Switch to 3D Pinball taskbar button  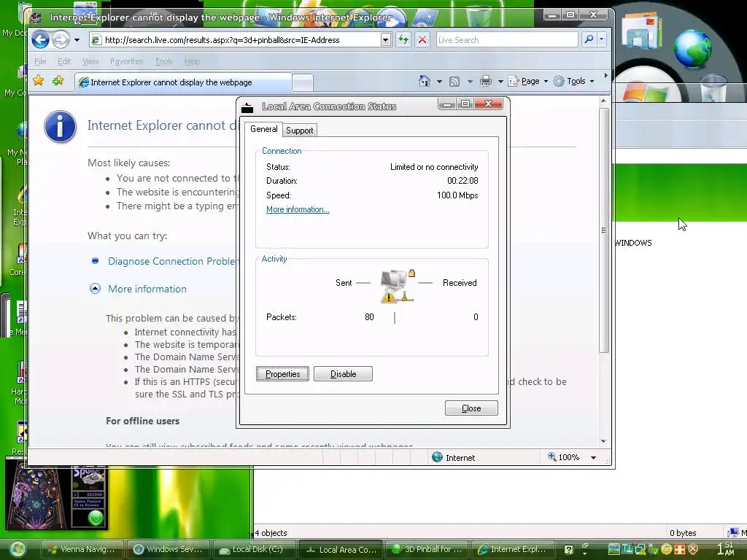(426, 549)
